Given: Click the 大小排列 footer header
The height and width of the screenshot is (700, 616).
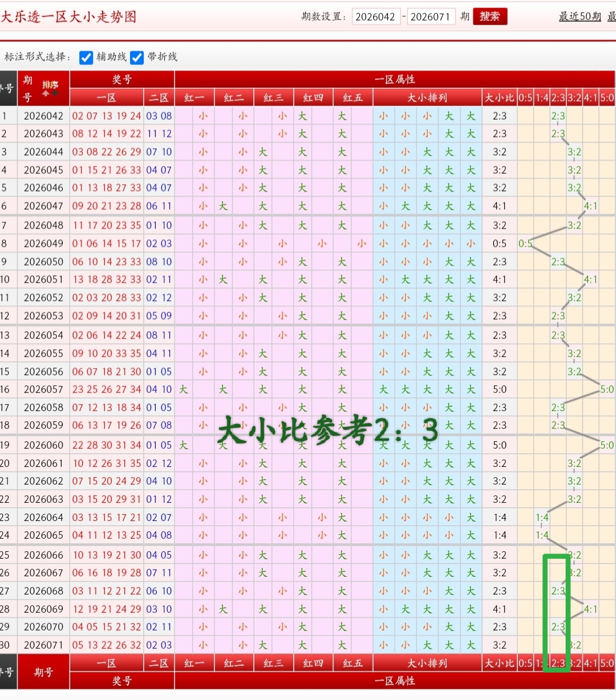Looking at the screenshot, I should click(427, 664).
